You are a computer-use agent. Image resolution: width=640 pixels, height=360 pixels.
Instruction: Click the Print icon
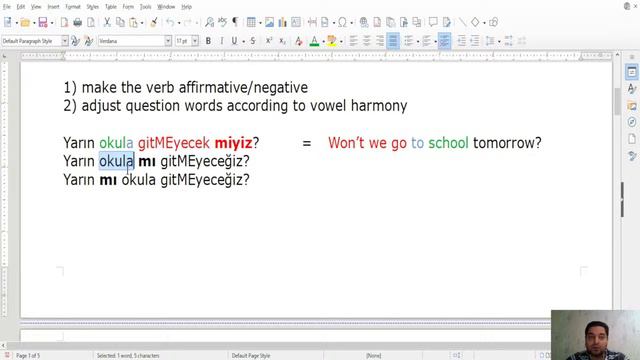pos(78,22)
